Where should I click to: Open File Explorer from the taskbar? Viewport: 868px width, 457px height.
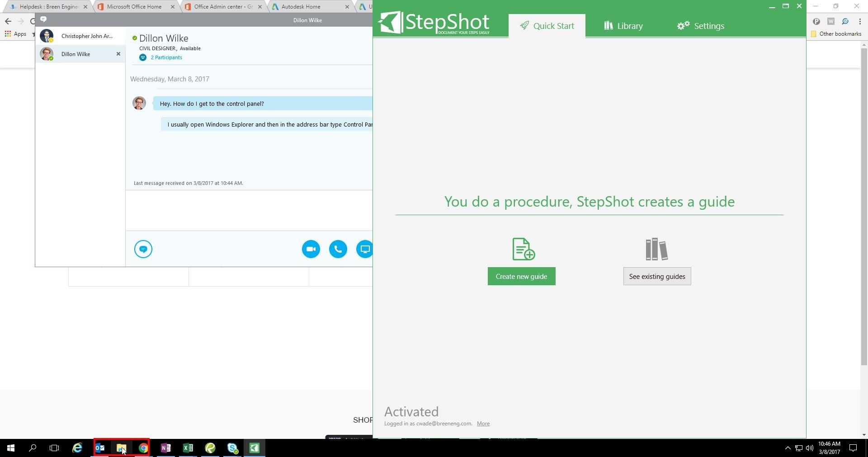click(x=121, y=448)
